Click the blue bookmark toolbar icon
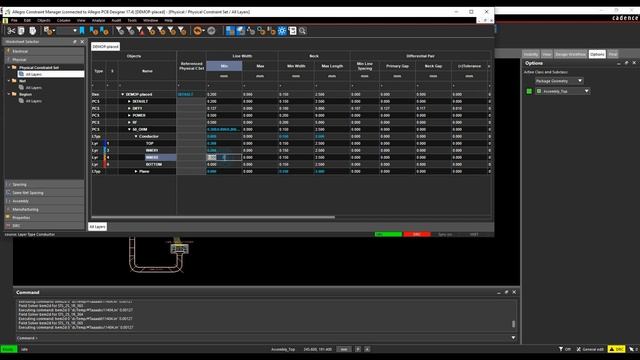 coord(82,31)
